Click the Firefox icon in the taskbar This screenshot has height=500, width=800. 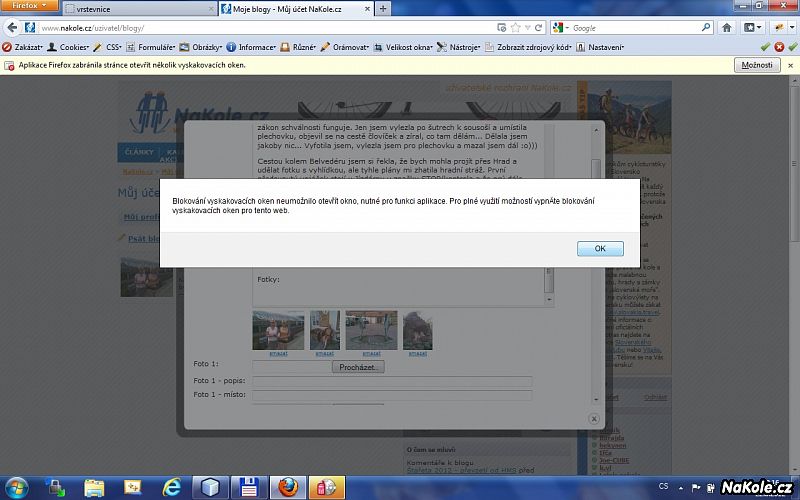click(x=287, y=487)
